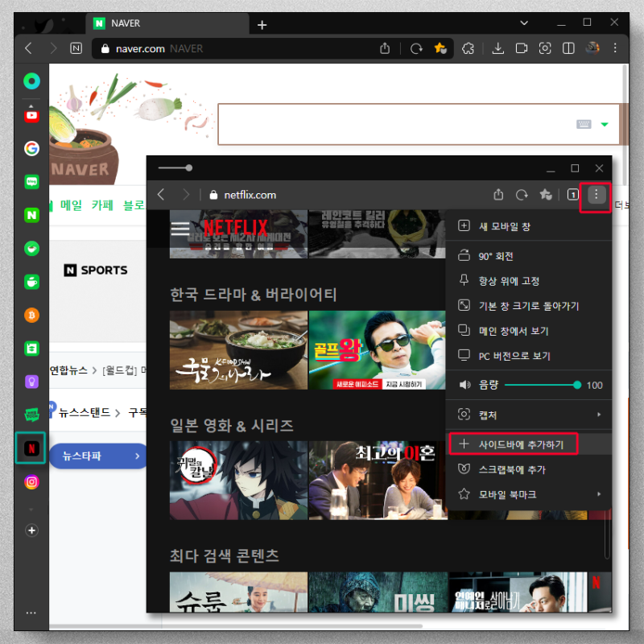Click the Naver search keyboard icon
This screenshot has width=644, height=644.
[584, 124]
